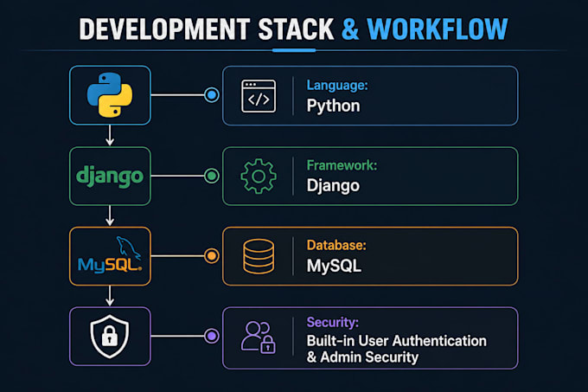The image size is (588, 392).
Task: Click the "MySQL" text in Database card
Action: (334, 266)
